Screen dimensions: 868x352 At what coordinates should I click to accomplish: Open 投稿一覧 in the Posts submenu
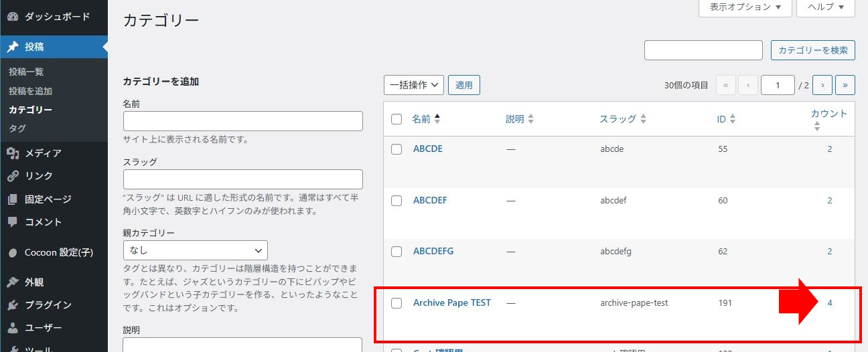click(x=26, y=72)
